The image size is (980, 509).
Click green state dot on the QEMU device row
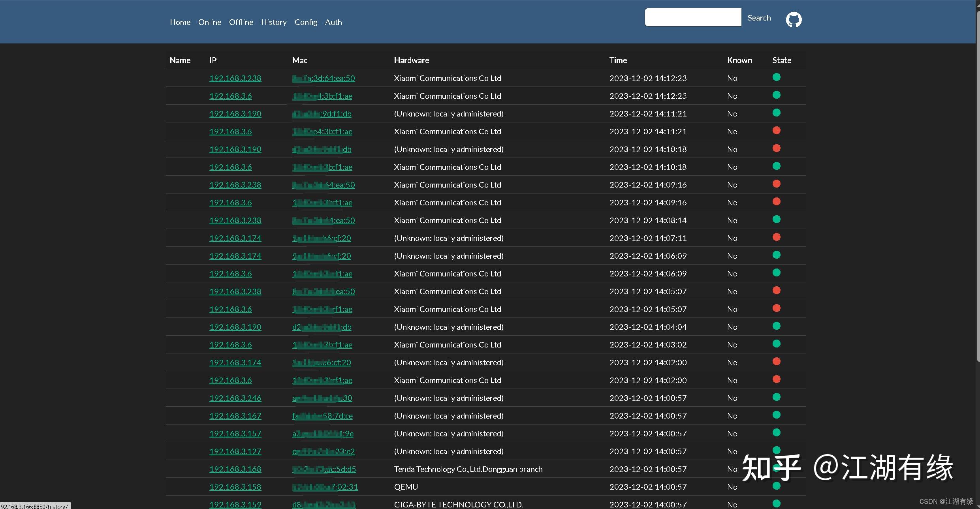coord(777,486)
